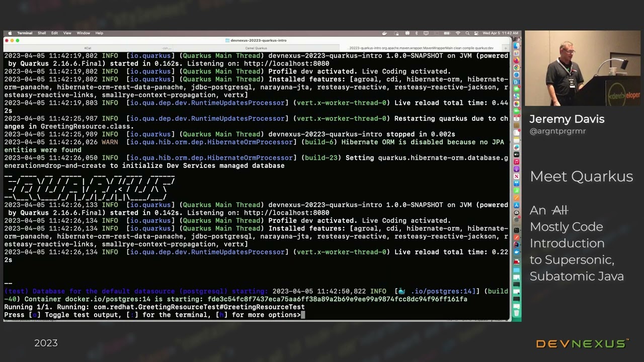Click com.redhat.GreetingResourceTest#GreetingResourceTest text
This screenshot has width=644, height=362.
[199, 307]
